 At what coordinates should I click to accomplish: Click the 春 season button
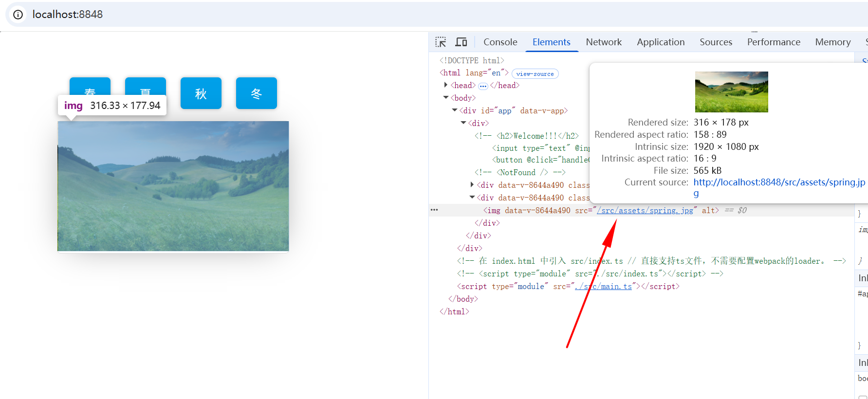click(90, 86)
